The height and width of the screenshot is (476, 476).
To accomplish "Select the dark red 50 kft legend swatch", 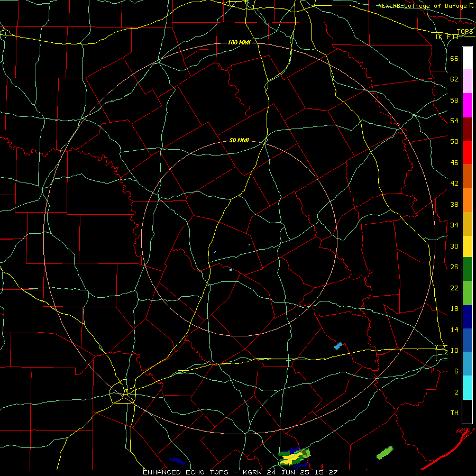I will (x=467, y=129).
